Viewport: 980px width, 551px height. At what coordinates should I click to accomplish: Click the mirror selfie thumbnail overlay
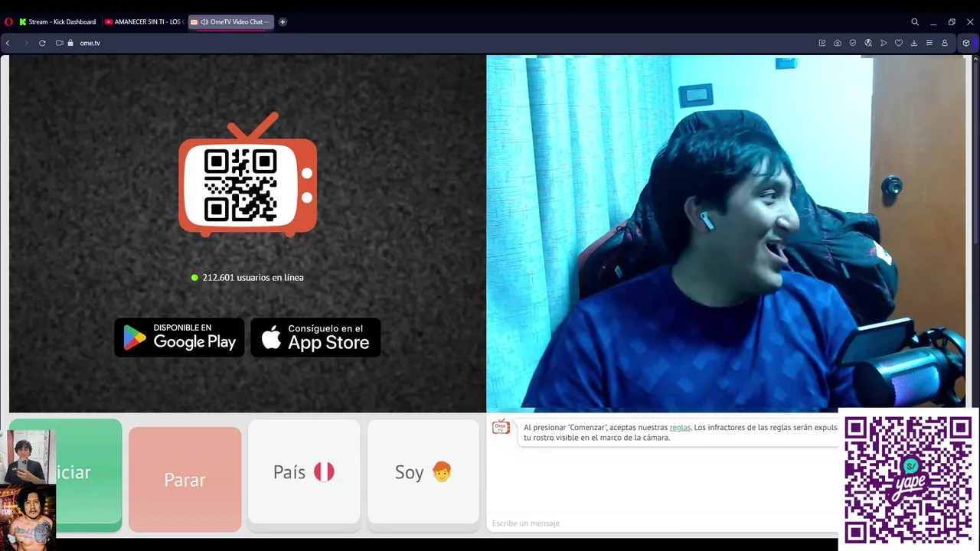pos(28,457)
